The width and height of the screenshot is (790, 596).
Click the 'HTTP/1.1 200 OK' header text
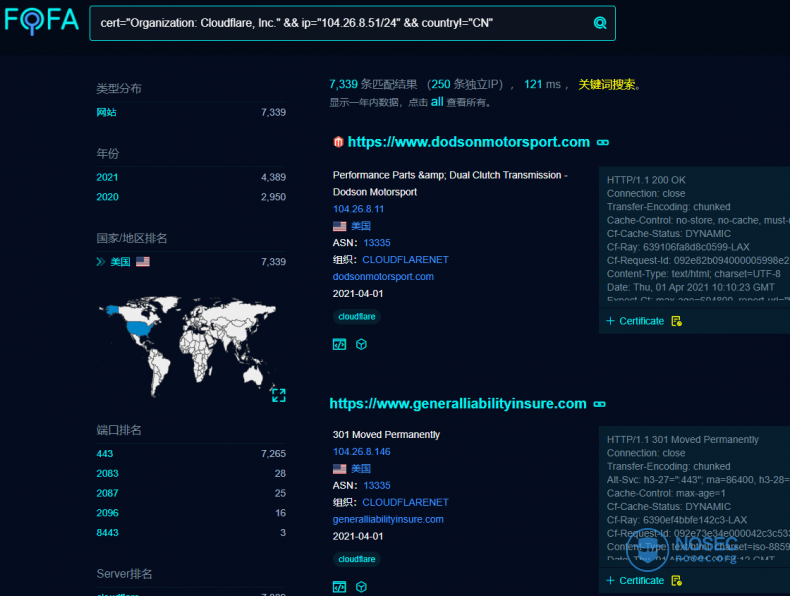click(646, 180)
